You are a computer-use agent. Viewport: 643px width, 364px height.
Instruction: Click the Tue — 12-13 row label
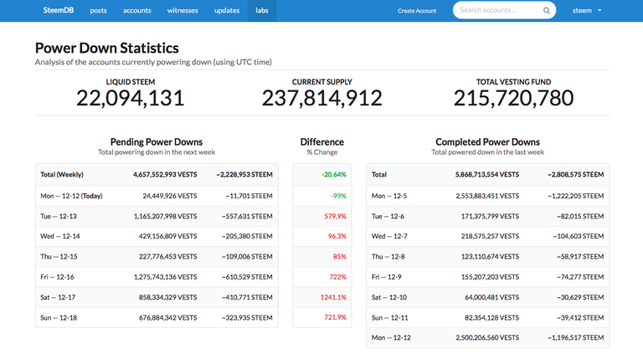59,216
